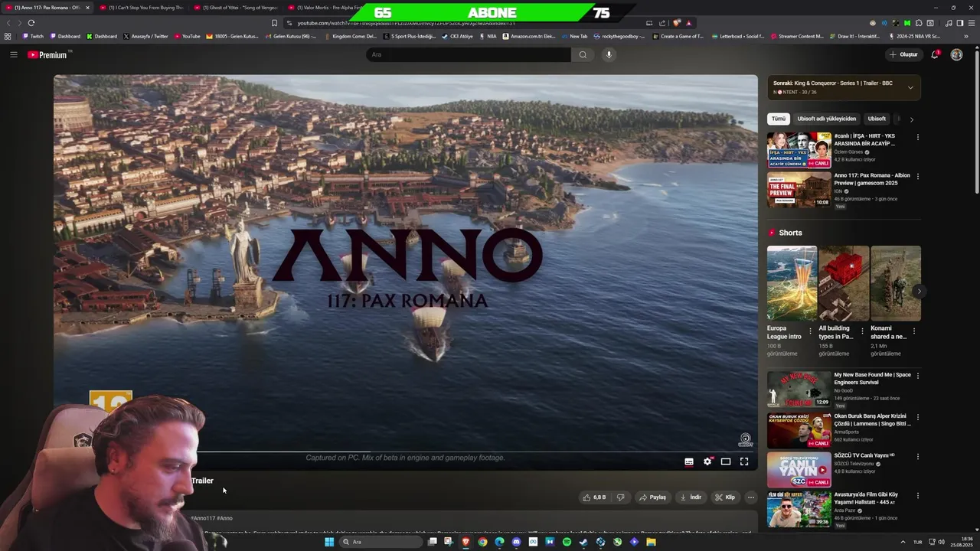Click the Oluştur create button

point(903,54)
